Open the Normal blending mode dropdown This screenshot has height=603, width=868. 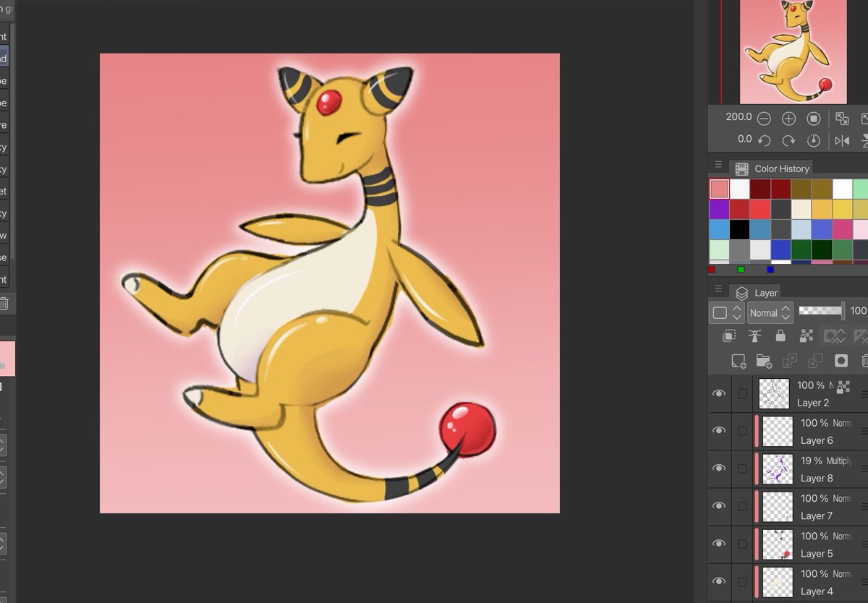coord(770,313)
